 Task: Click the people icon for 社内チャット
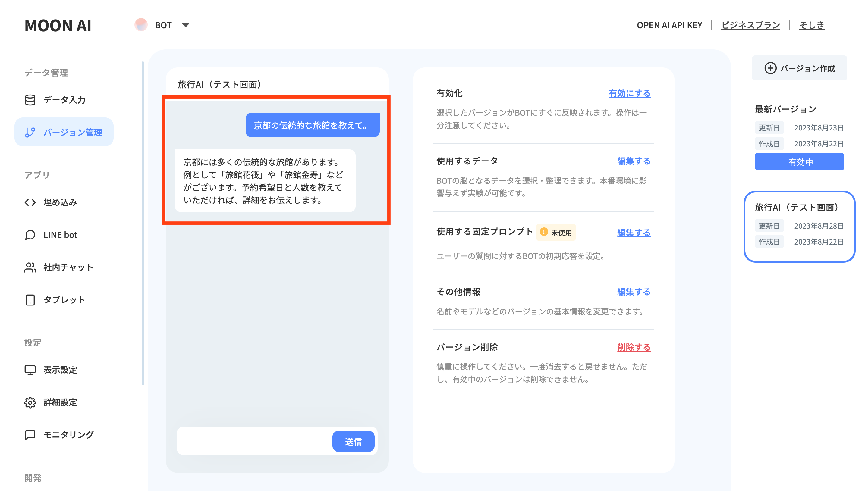click(x=30, y=267)
